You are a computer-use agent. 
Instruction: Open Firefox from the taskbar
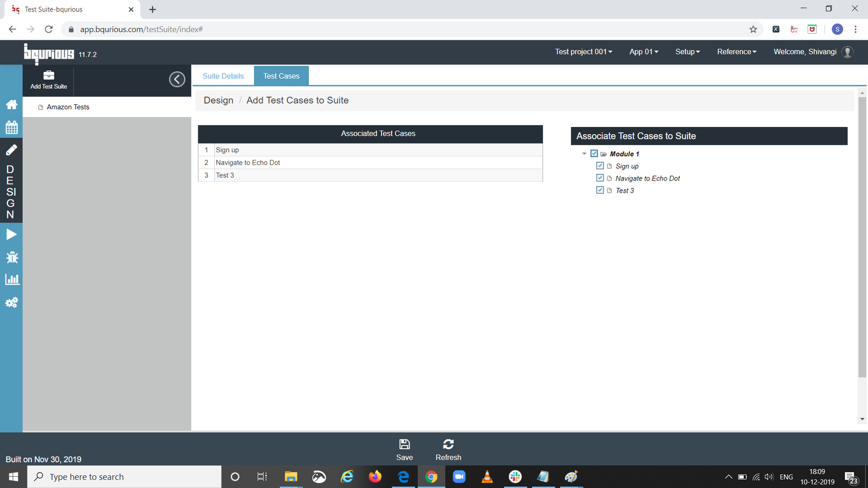(x=375, y=477)
